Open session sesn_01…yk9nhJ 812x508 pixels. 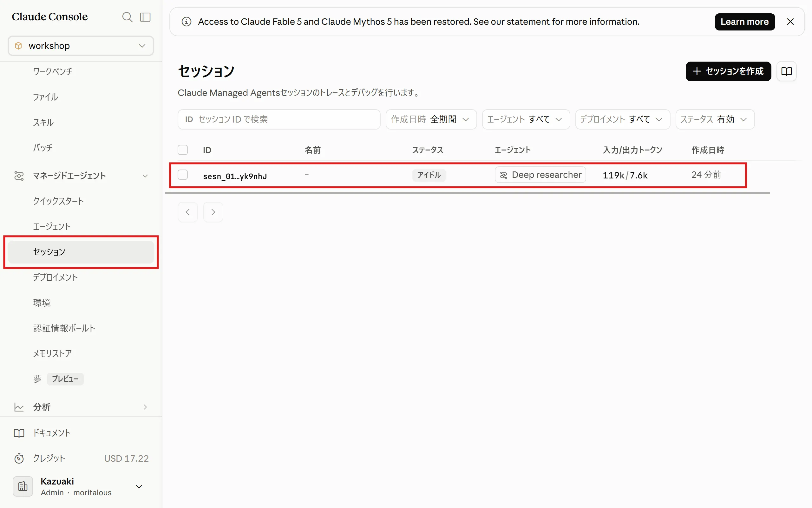(x=235, y=176)
